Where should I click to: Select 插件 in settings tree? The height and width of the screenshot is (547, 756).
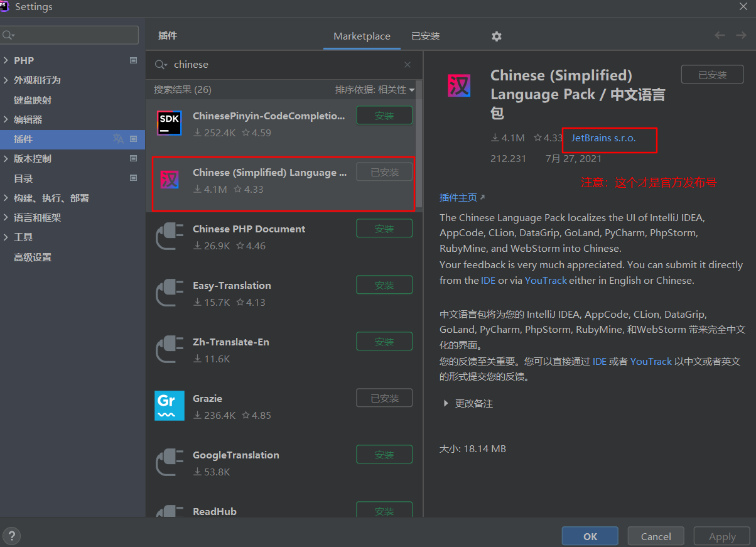[x=72, y=139]
